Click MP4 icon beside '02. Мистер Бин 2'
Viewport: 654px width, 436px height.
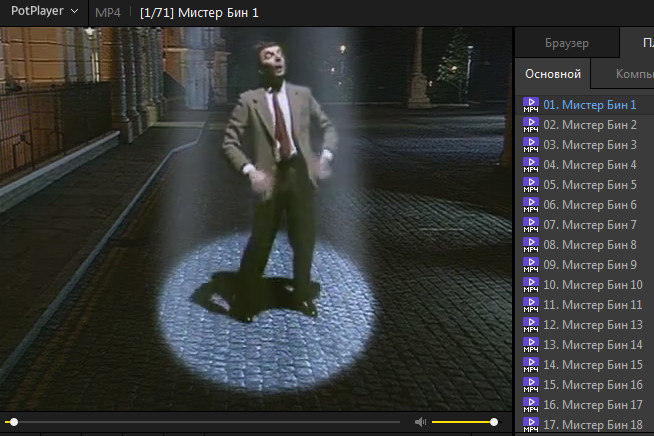click(531, 125)
